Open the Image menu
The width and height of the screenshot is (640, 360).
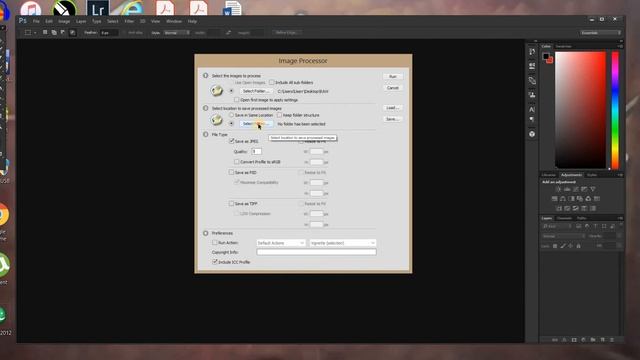coord(64,21)
